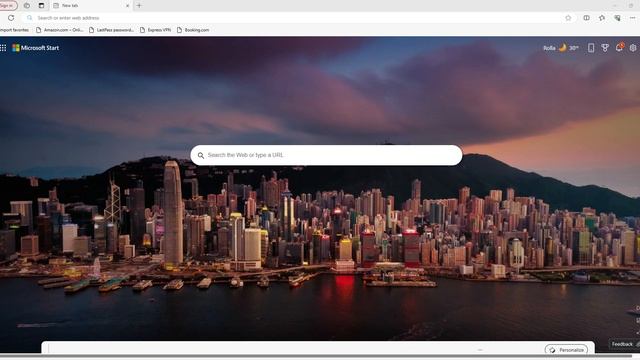Click the Search the Web box
This screenshot has height=360, width=640.
click(326, 155)
